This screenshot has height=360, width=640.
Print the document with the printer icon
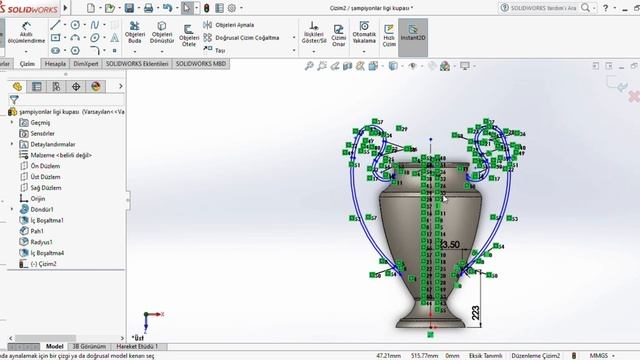tap(149, 8)
